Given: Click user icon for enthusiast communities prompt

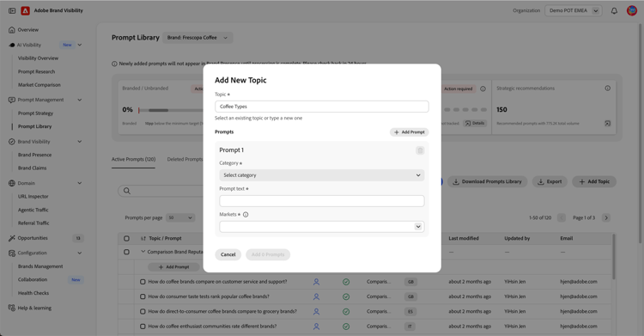Looking at the screenshot, I should pos(316,327).
